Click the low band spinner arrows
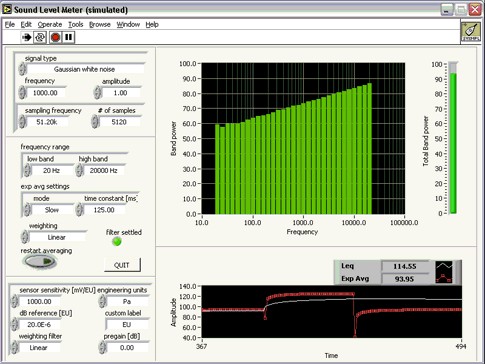This screenshot has width=485, height=364. pyautogui.click(x=27, y=170)
